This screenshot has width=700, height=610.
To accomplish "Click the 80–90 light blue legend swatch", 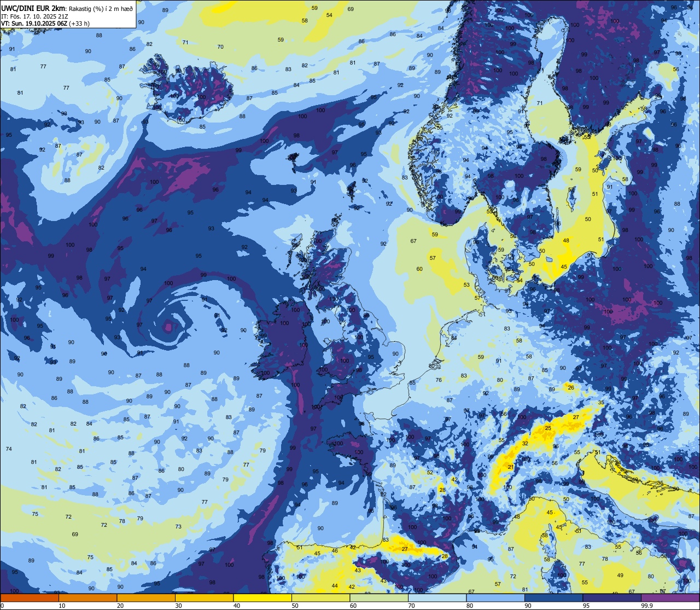I will [495, 597].
